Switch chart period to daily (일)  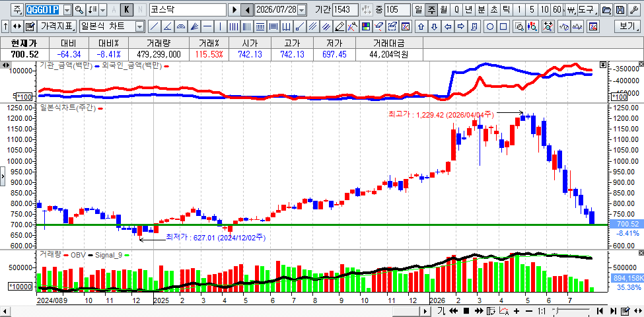pyautogui.click(x=418, y=9)
